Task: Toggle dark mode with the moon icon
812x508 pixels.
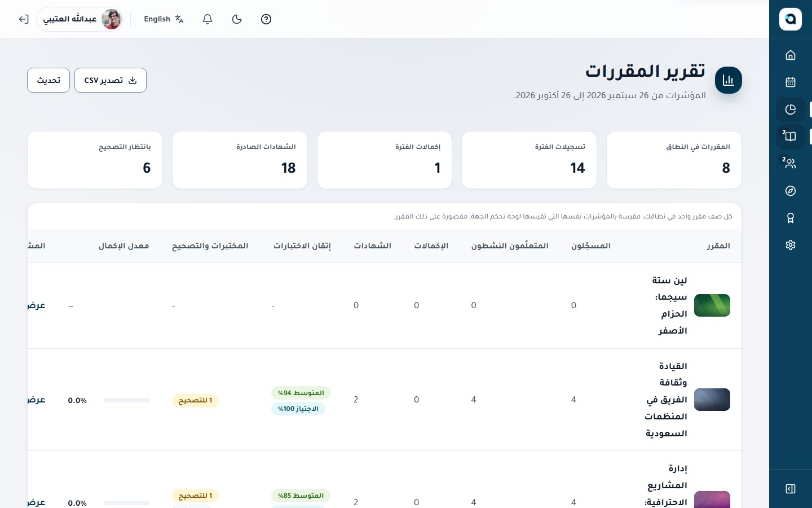Action: [x=237, y=19]
